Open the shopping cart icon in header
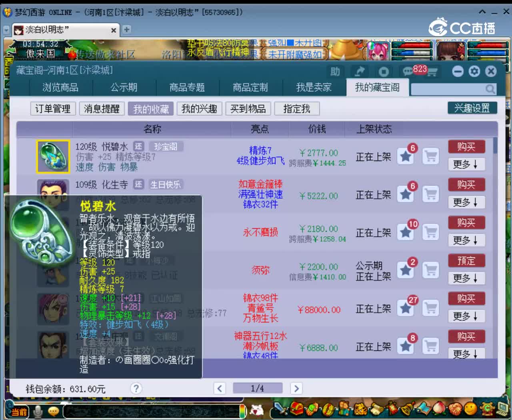The width and height of the screenshot is (512, 420). coord(432,72)
